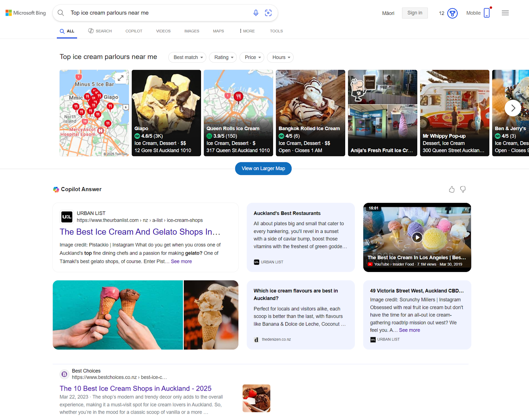The height and width of the screenshot is (420, 529).
Task: Switch to the IMAGES tab
Action: point(192,31)
